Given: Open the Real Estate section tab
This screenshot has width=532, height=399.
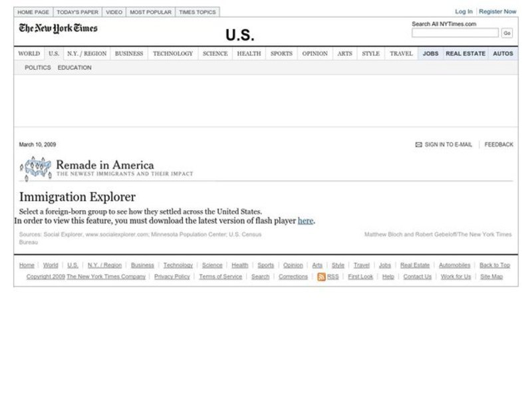Looking at the screenshot, I should (x=465, y=54).
